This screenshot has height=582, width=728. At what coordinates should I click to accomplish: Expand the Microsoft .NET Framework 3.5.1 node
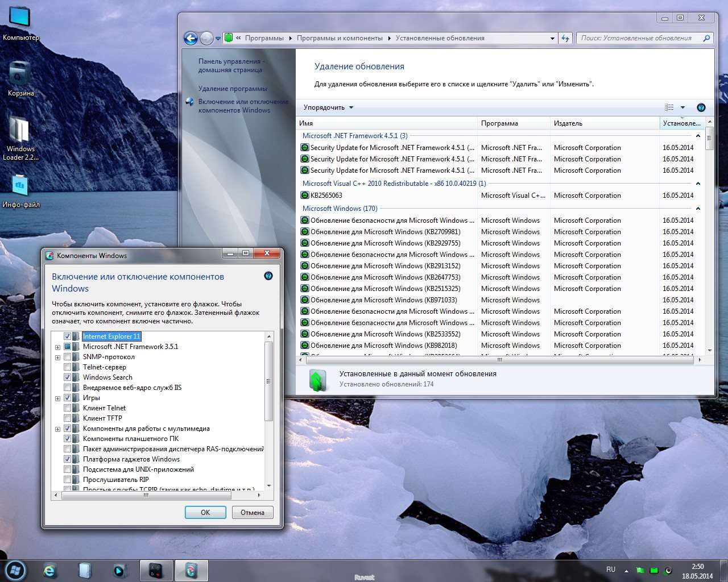[57, 347]
